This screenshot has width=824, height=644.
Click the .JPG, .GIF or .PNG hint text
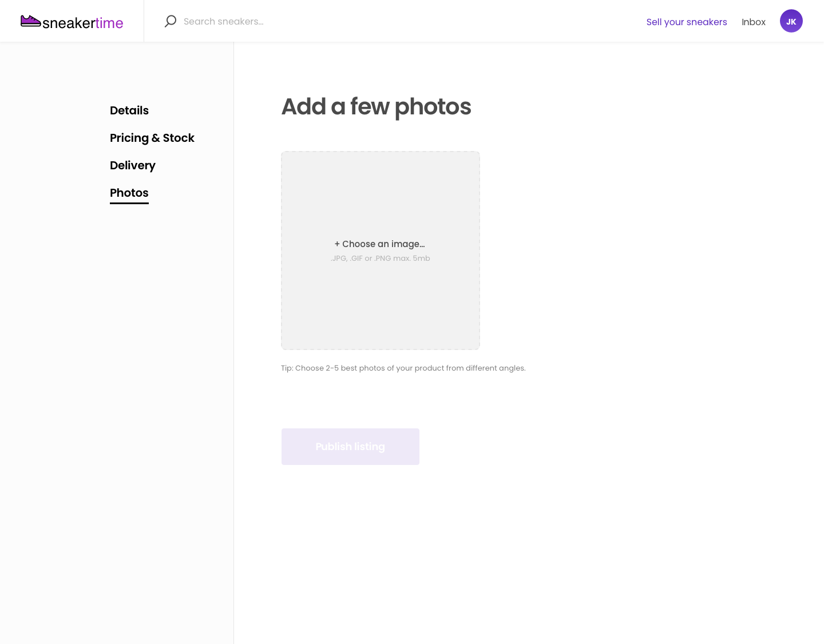[380, 258]
